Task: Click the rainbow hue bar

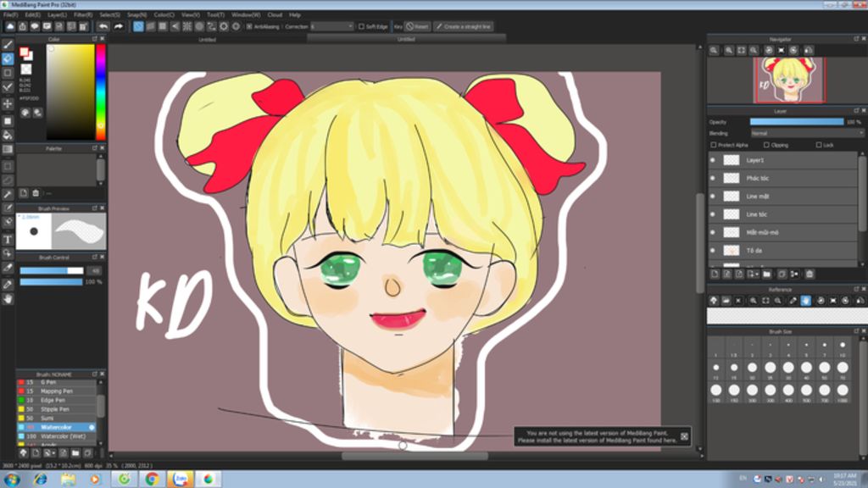Action: point(101,91)
